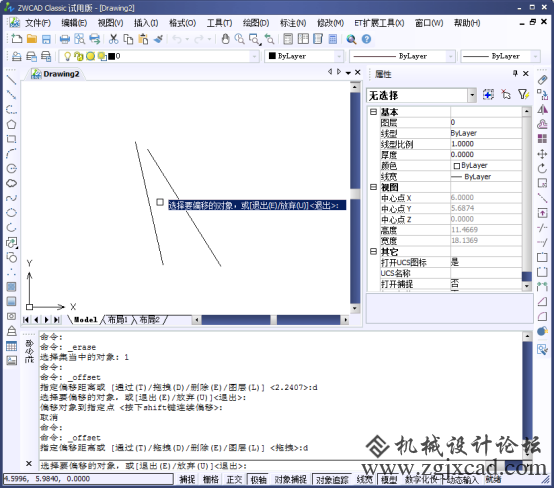Open the 绘图(D) menu
The width and height of the screenshot is (554, 489).
(x=256, y=23)
